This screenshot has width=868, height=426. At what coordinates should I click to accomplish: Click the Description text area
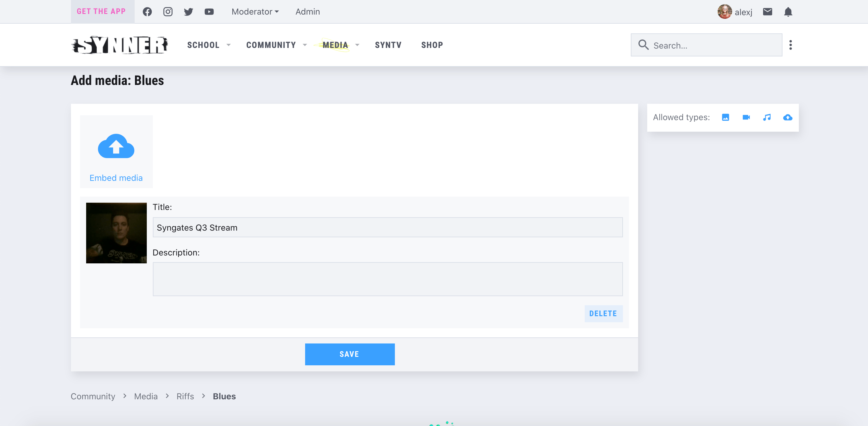pos(388,279)
